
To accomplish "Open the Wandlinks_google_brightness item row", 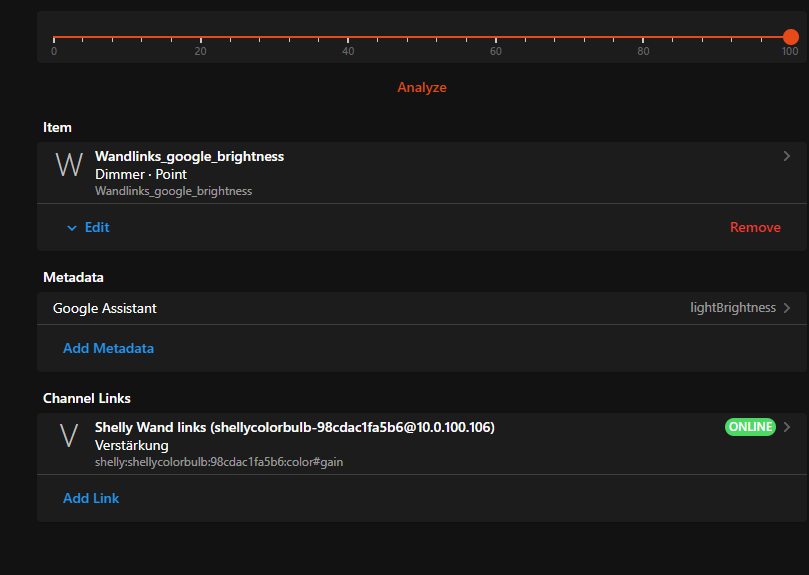I will point(422,172).
